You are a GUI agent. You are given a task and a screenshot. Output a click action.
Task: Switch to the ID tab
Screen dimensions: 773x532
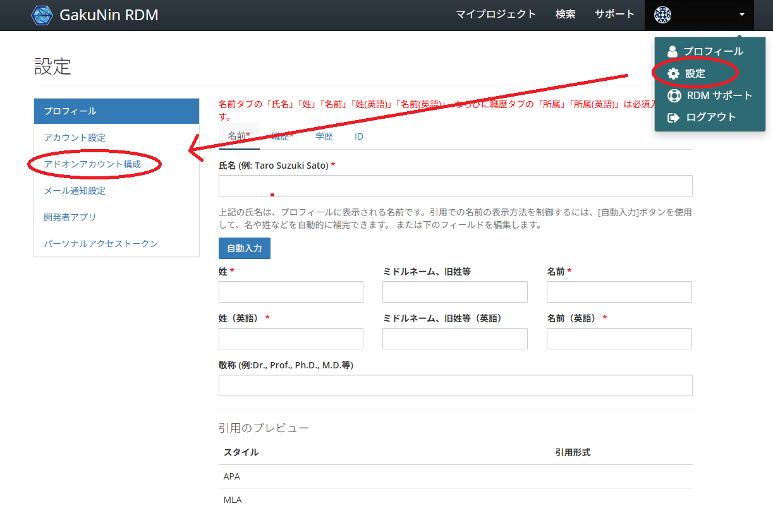pos(358,136)
